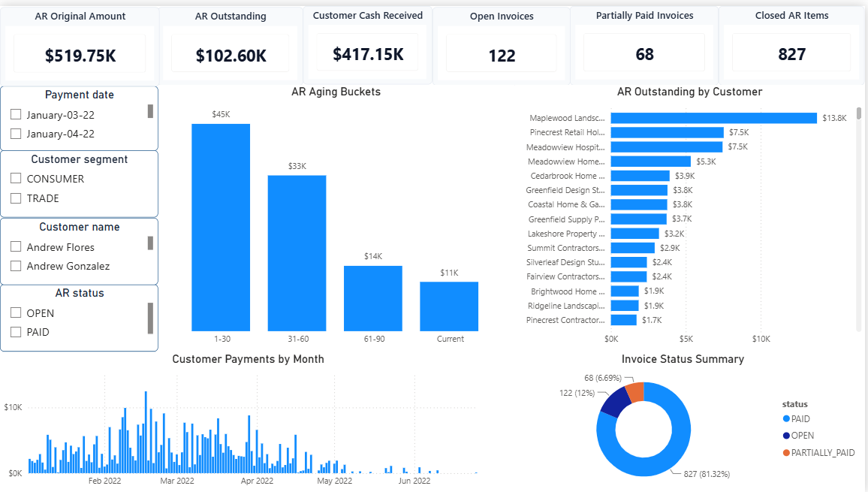Screen dimensions: 868x492
Task: Click the Greenfield Supply P... bar
Action: [638, 219]
